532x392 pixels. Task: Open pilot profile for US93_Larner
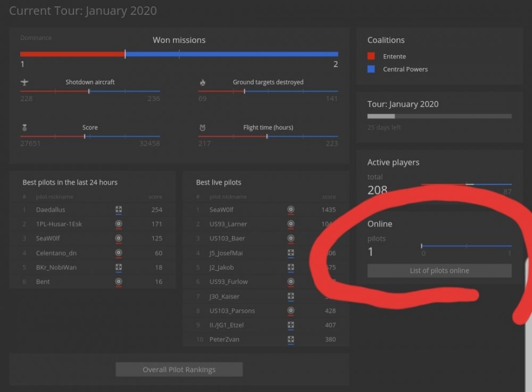pos(228,224)
